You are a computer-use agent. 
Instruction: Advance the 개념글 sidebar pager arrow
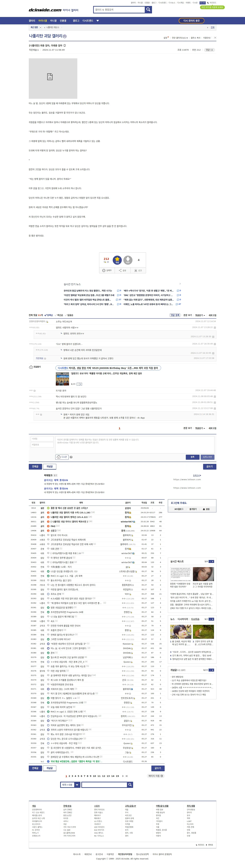[213, 670]
